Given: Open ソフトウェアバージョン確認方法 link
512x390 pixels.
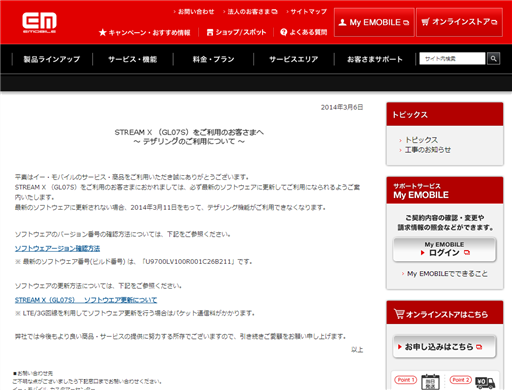Looking at the screenshot, I should tap(57, 248).
